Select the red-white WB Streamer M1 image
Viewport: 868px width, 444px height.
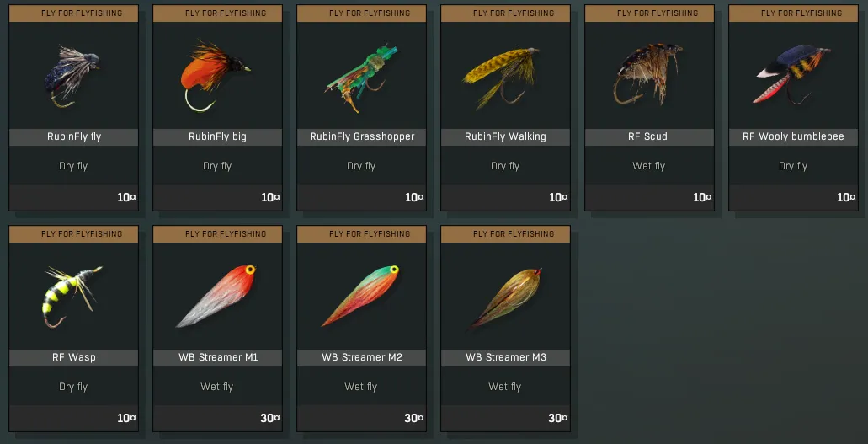216,296
